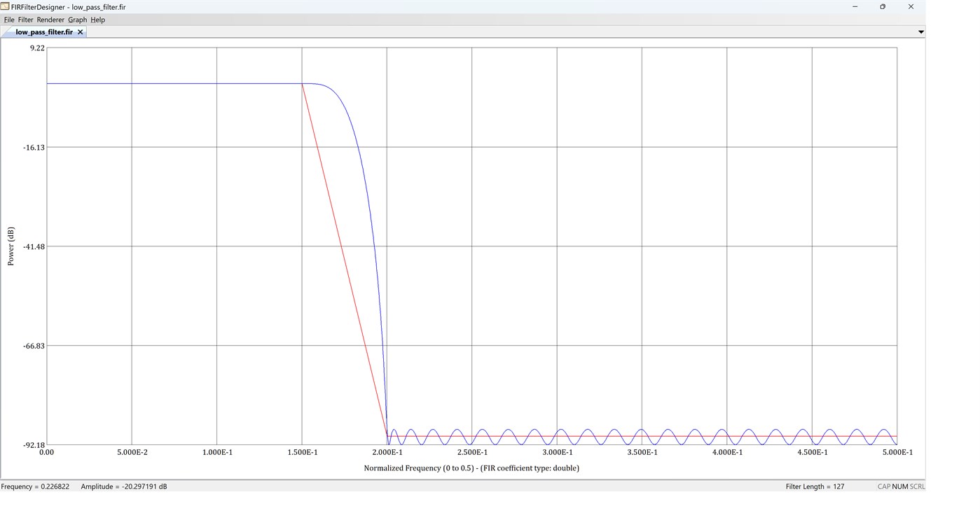
Task: Click the 9.22 y-axis value
Action: point(37,48)
